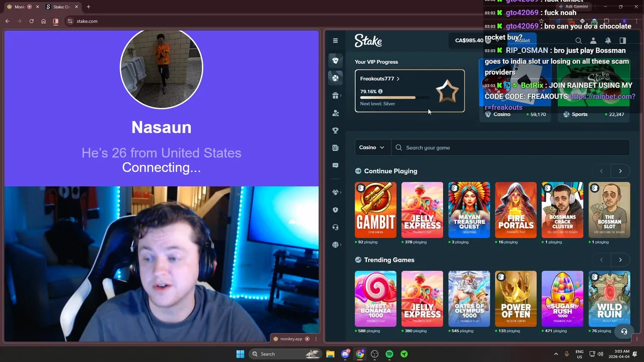
Task: Click the Stake logo
Action: (x=368, y=41)
